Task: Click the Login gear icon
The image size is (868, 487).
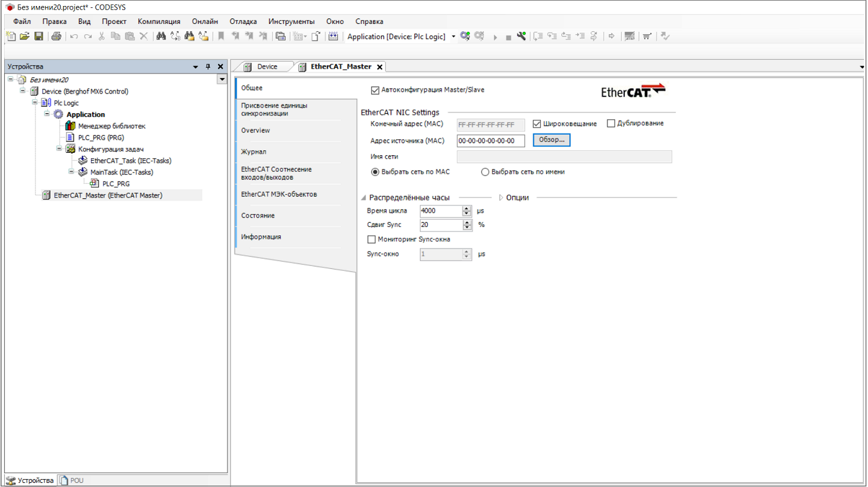Action: (465, 37)
